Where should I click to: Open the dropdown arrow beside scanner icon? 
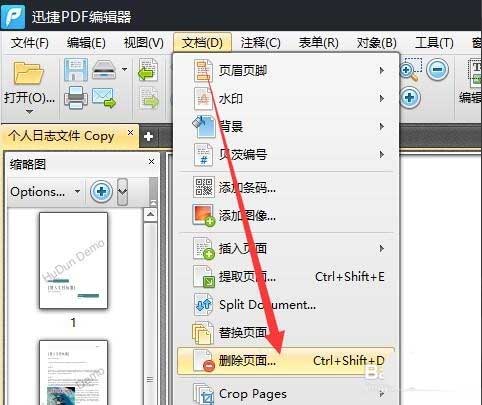coord(124,69)
